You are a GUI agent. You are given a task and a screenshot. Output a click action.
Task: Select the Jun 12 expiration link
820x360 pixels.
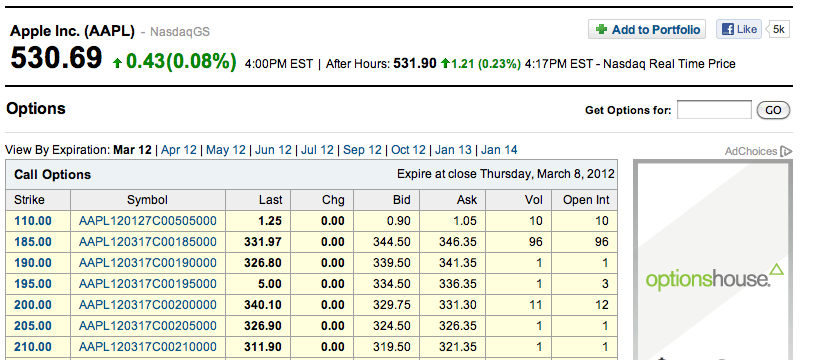(x=273, y=150)
